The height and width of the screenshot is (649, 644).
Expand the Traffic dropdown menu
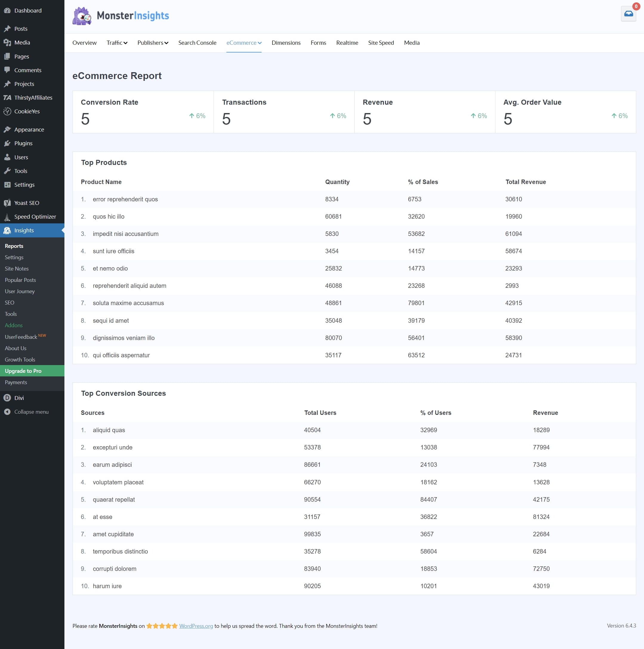[x=116, y=42]
